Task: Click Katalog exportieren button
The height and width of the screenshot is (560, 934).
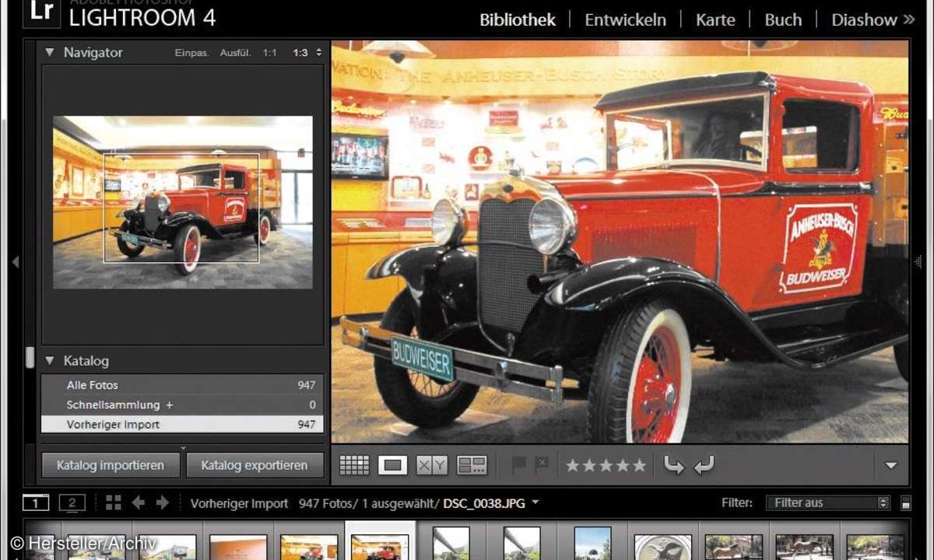Action: tap(255, 465)
